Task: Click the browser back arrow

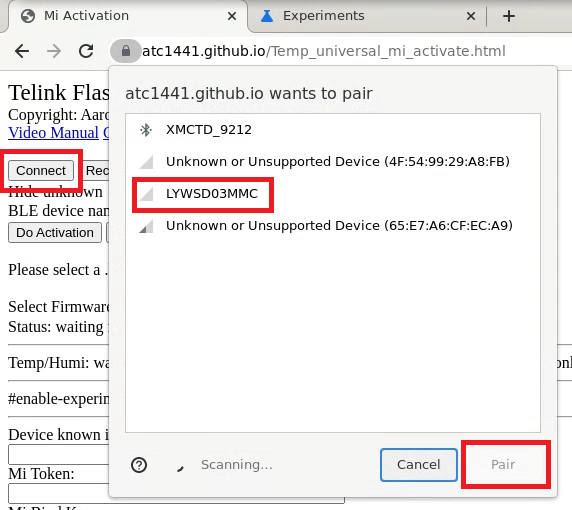Action: (22, 51)
